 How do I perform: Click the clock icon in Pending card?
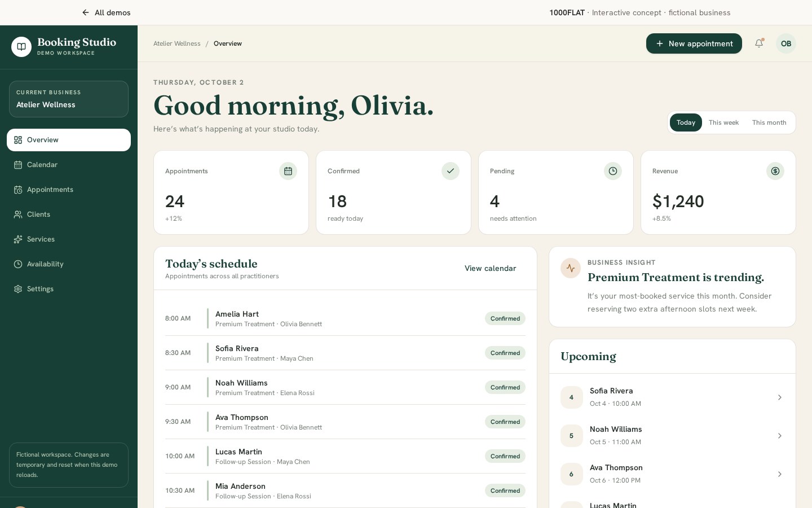tap(613, 171)
